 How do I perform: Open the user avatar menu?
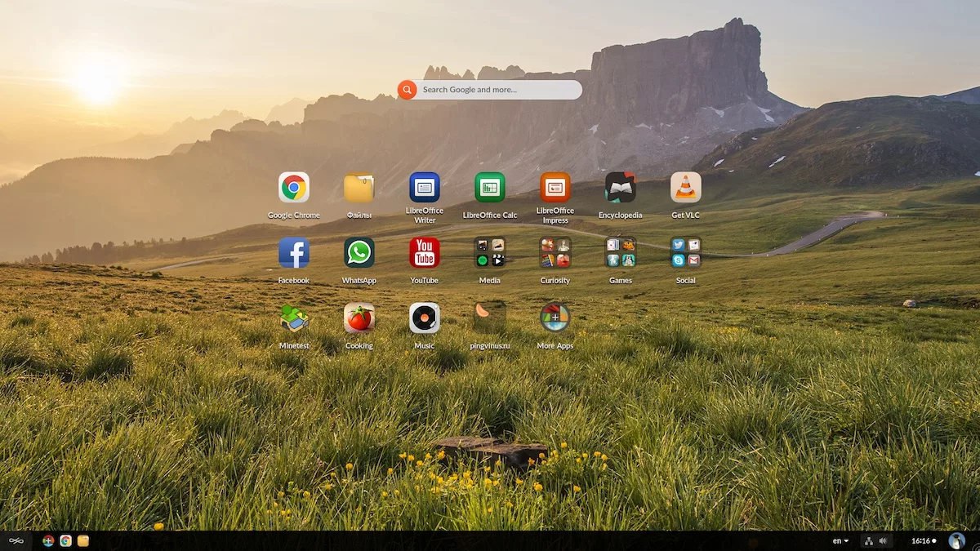pos(956,540)
